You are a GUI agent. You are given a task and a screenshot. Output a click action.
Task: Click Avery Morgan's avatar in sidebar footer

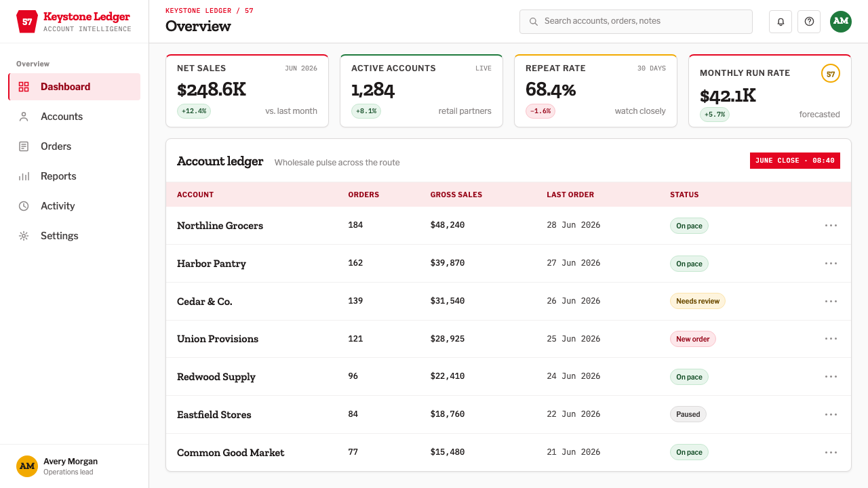coord(27,466)
